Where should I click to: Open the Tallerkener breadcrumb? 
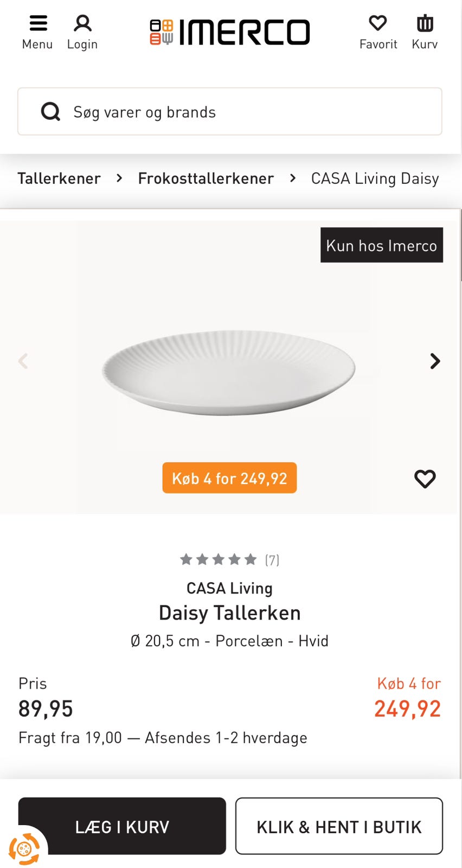[60, 178]
